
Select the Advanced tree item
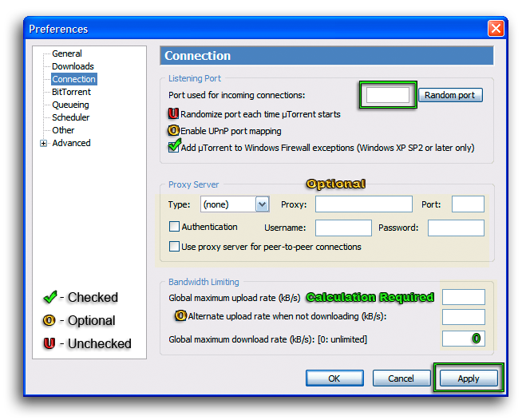[x=71, y=143]
